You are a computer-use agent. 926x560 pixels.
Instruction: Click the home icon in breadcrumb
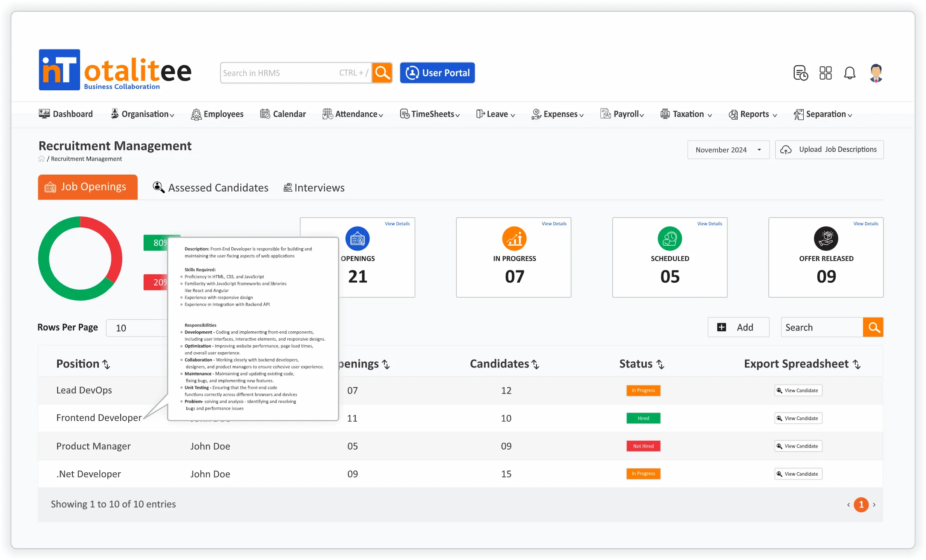point(41,159)
